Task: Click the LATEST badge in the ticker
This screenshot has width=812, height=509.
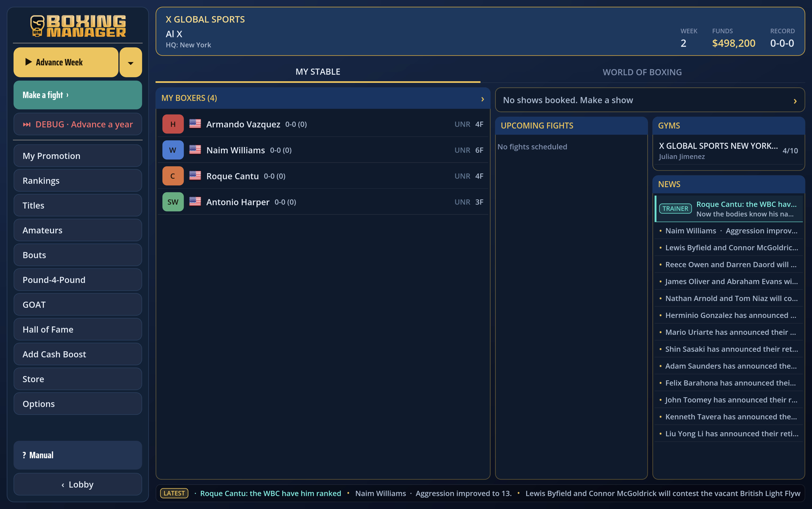Action: pos(174,493)
